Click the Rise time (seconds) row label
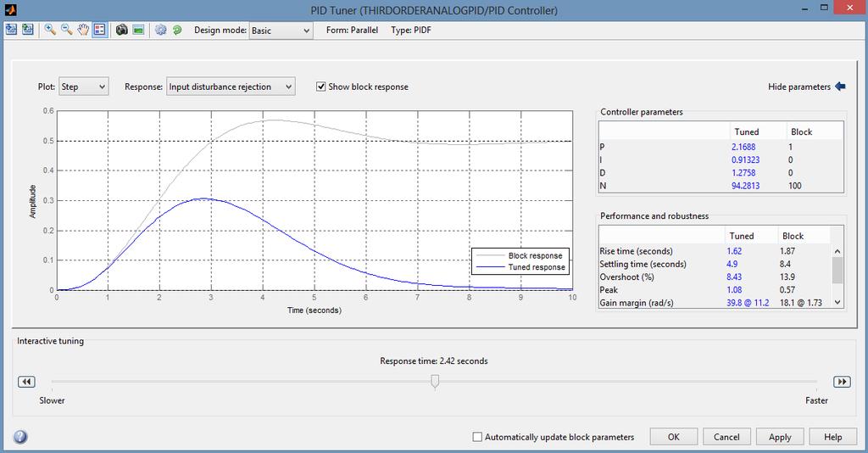868x453 pixels. point(636,251)
